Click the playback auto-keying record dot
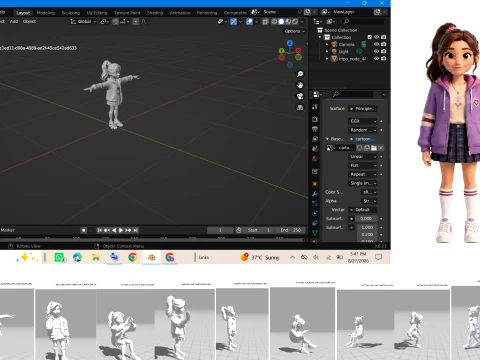Image resolution: width=480 pixels, height=360 pixels. pyautogui.click(x=84, y=230)
